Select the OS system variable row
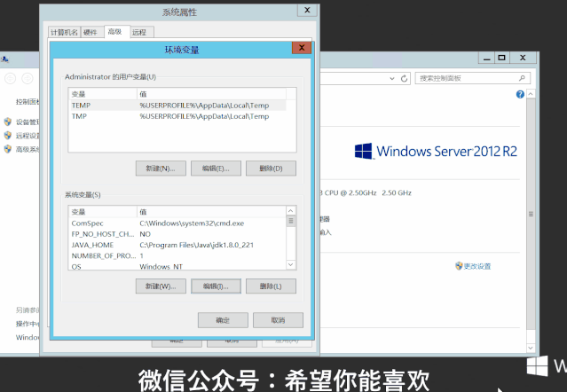567x392 pixels. 177,266
